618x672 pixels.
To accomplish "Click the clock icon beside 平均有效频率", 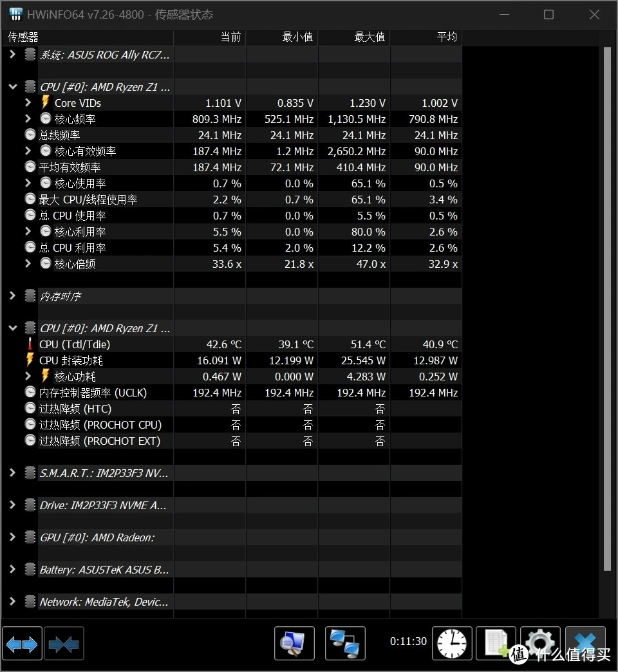I will click(30, 167).
